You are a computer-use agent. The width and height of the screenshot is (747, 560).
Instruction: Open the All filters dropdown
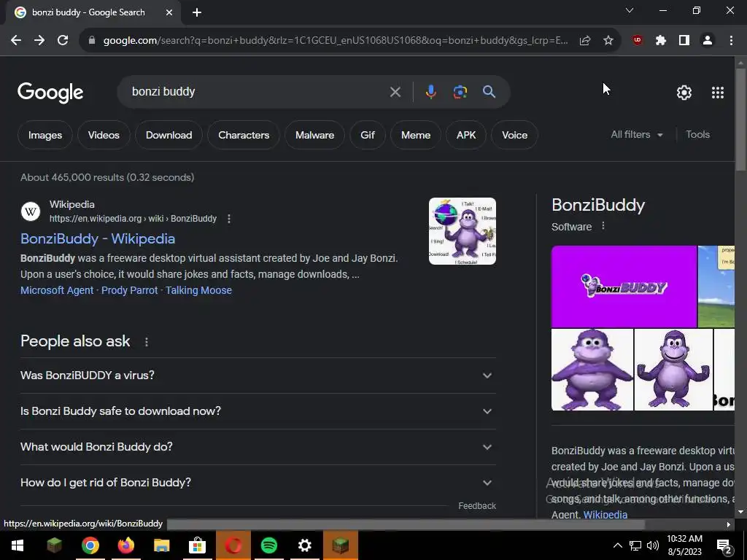click(637, 135)
